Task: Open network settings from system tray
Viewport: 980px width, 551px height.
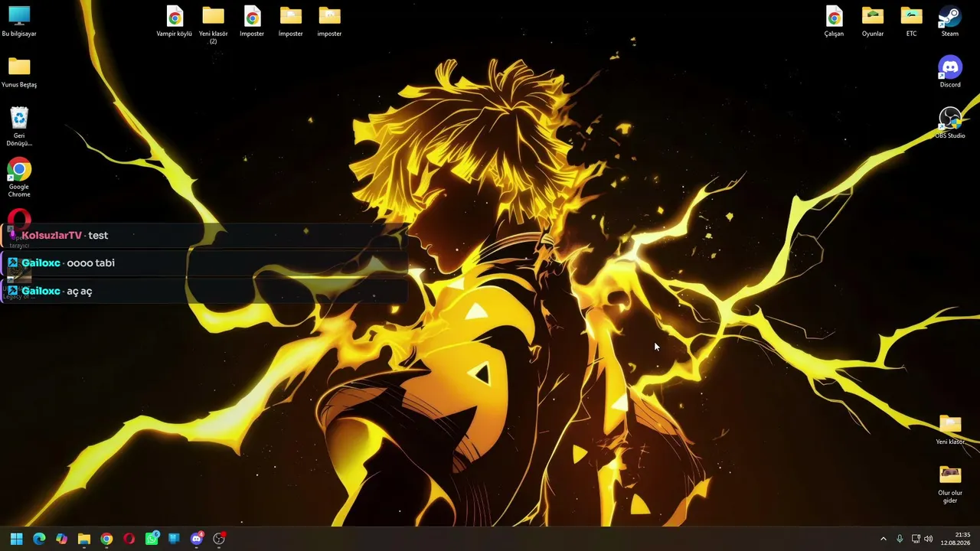Action: click(916, 539)
